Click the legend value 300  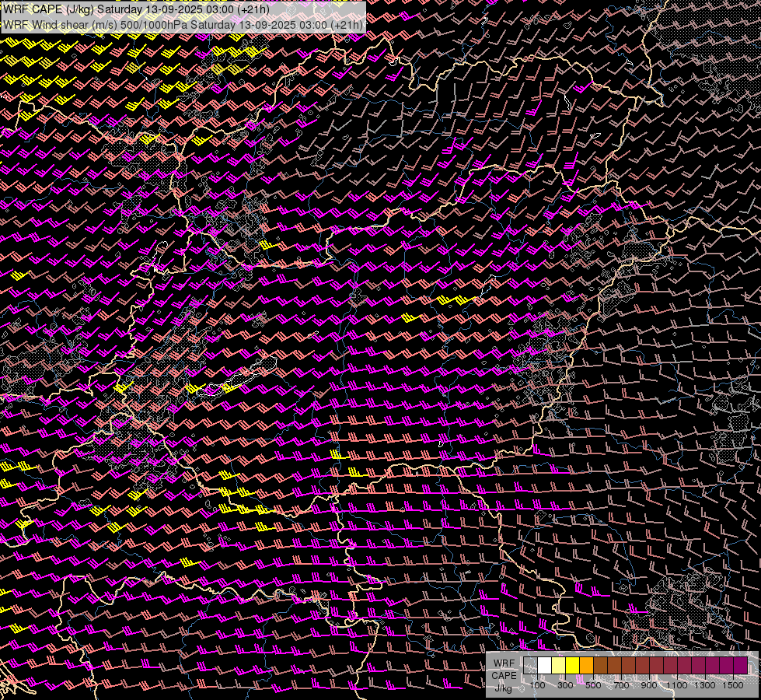pos(565,685)
